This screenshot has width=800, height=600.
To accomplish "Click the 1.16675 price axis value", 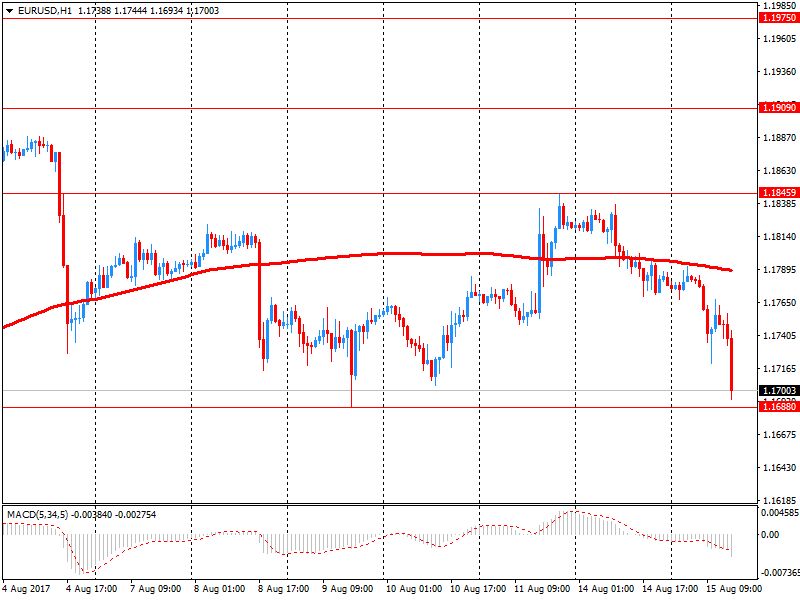I will tap(780, 435).
